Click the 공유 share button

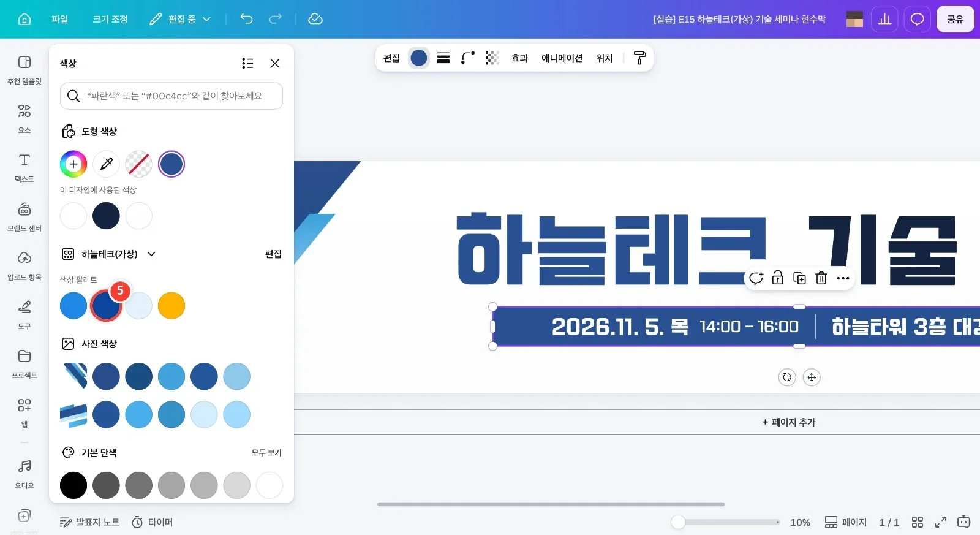[x=955, y=19]
